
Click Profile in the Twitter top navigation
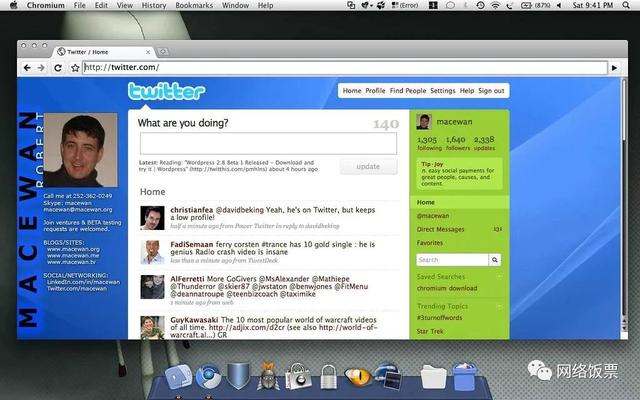tap(375, 91)
